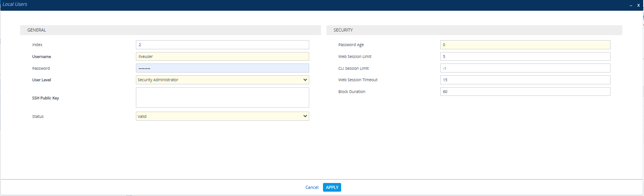Select the Password Age field

point(525,45)
